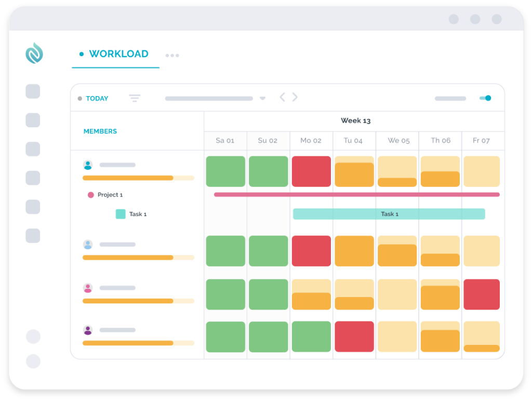Toggle the switch in the toolbar
The image size is (532, 401).
tap(485, 98)
